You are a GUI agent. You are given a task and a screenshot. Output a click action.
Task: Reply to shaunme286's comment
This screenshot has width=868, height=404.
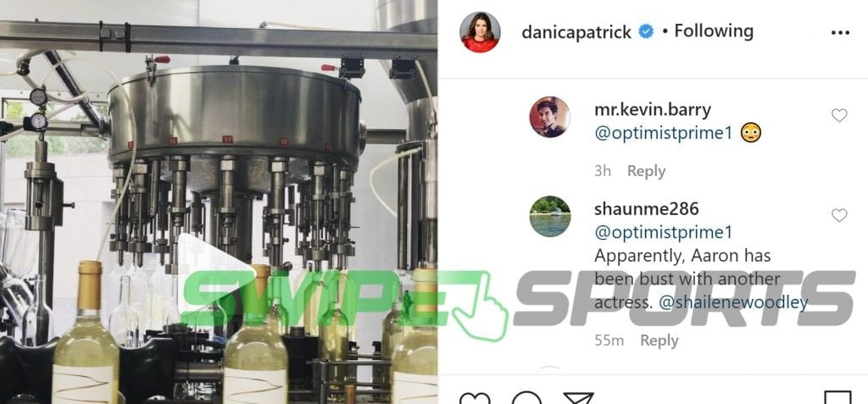[659, 340]
